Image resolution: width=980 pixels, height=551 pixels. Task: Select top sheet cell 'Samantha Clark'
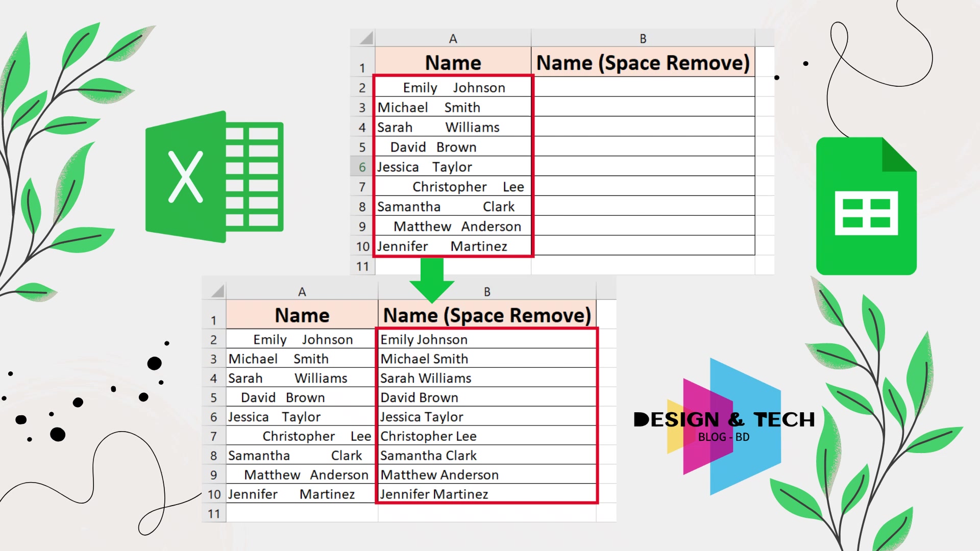453,207
